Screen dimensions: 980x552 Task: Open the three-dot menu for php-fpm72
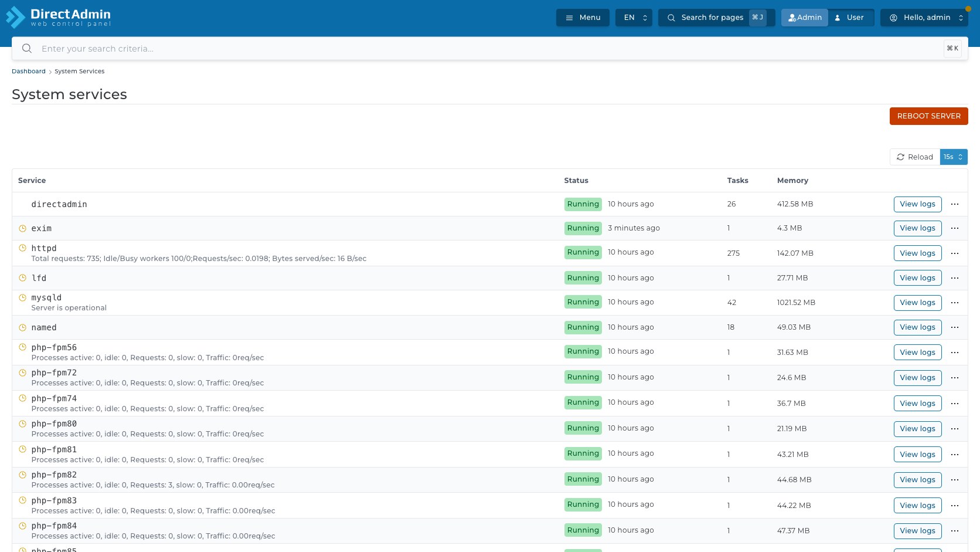pyautogui.click(x=955, y=378)
